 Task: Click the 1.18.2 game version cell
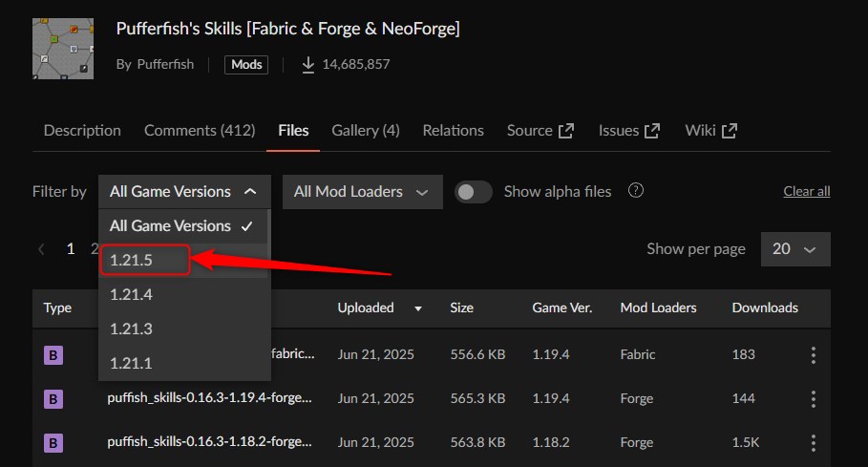click(x=551, y=442)
